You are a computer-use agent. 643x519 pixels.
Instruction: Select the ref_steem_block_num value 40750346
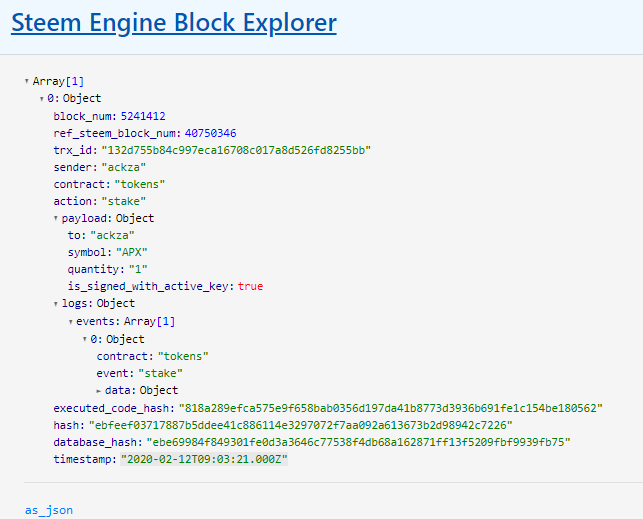210,133
